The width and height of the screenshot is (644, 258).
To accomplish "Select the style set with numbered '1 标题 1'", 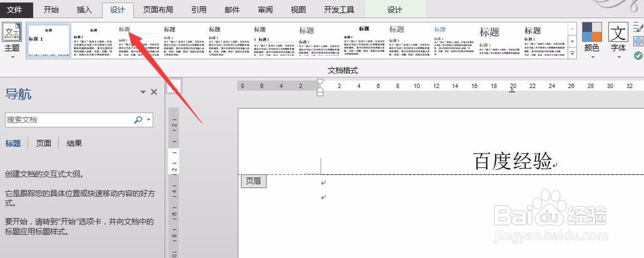I will pos(274,40).
